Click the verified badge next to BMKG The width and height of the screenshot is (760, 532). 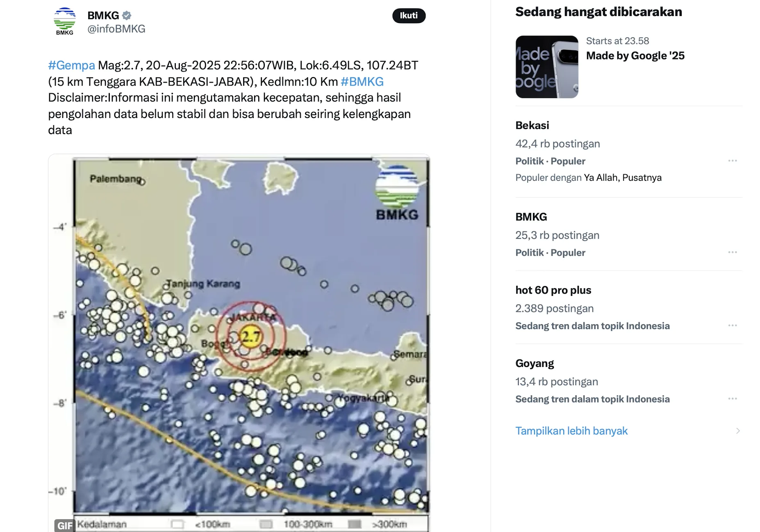coord(127,16)
